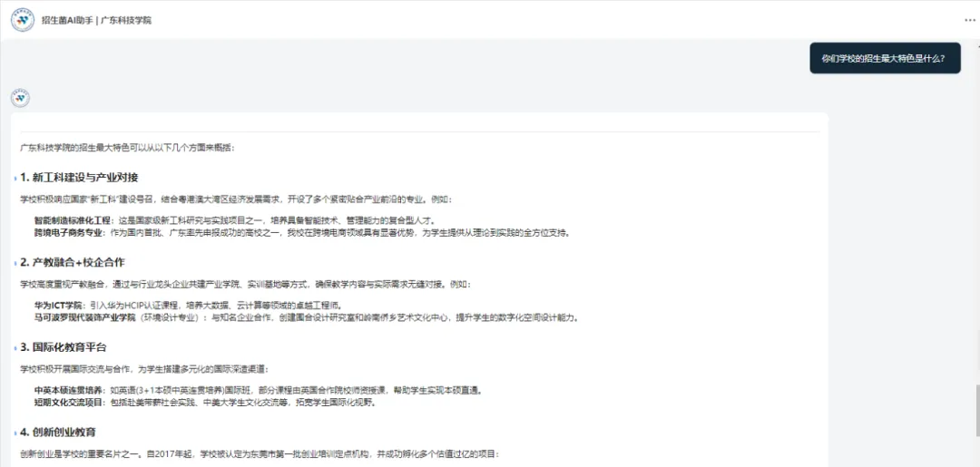Viewport: 980px width, 467px height.
Task: Click heading 3. 国际化教育平台
Action: click(x=64, y=347)
